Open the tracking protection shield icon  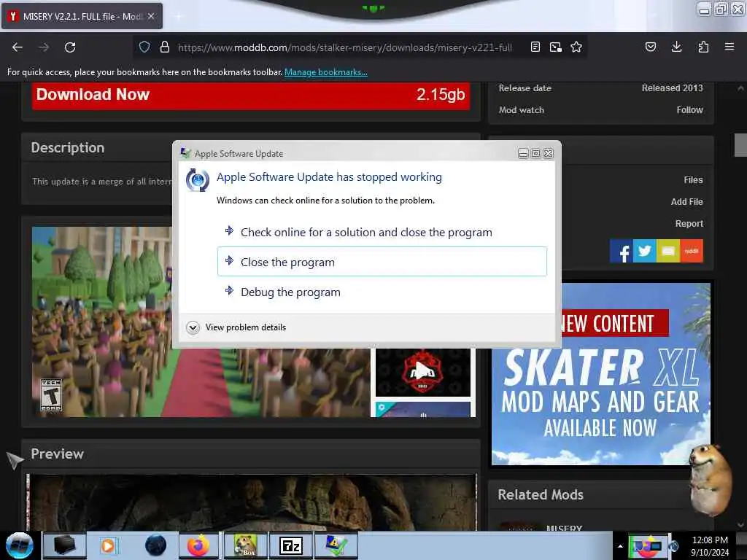click(144, 47)
